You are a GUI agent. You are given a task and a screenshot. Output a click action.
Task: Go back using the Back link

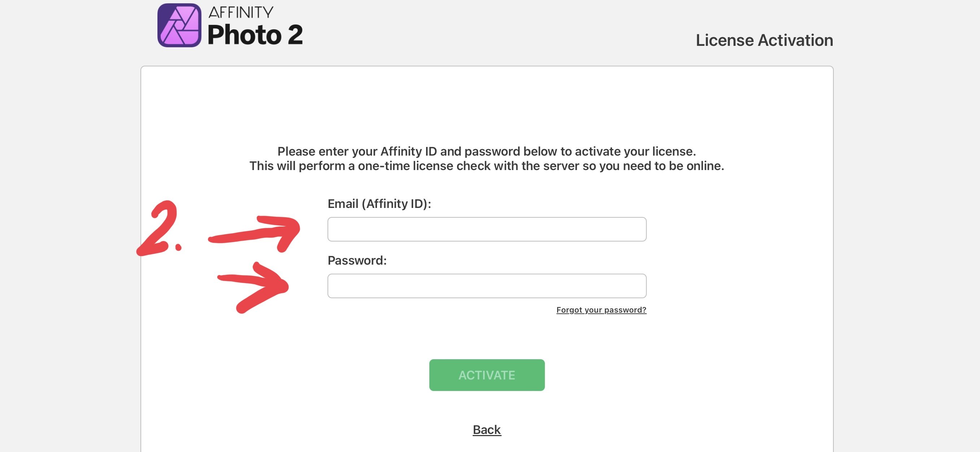[x=487, y=430]
